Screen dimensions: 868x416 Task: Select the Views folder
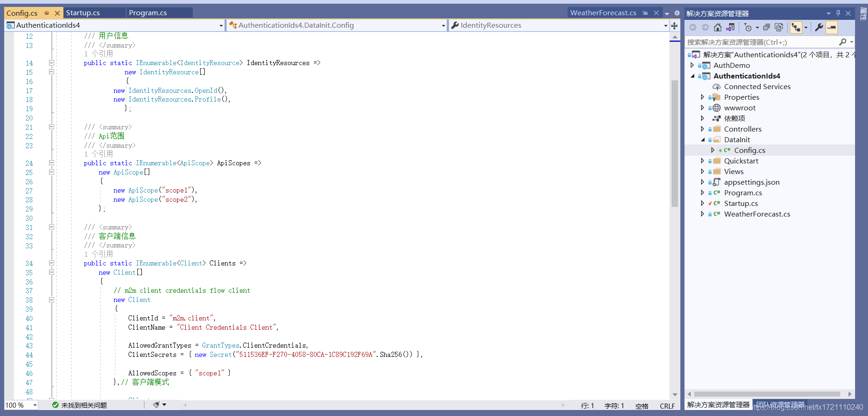pyautogui.click(x=734, y=172)
